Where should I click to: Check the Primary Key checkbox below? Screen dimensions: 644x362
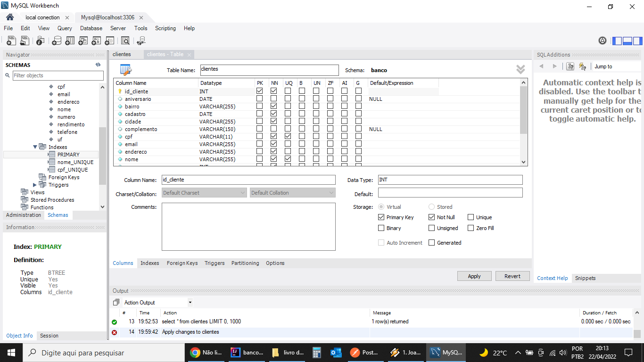click(381, 217)
